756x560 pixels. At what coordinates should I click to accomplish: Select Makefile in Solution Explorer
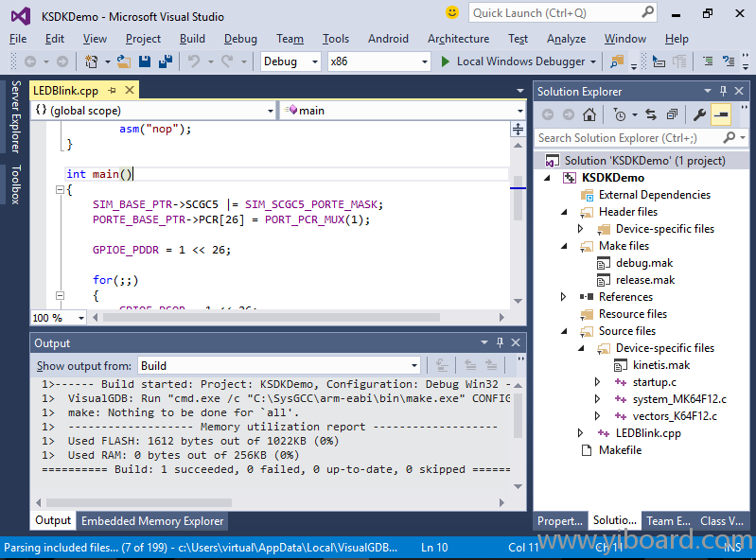pyautogui.click(x=620, y=450)
